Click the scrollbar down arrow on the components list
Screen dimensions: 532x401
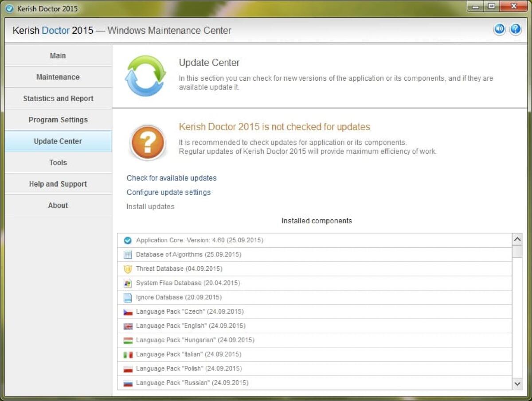point(517,384)
